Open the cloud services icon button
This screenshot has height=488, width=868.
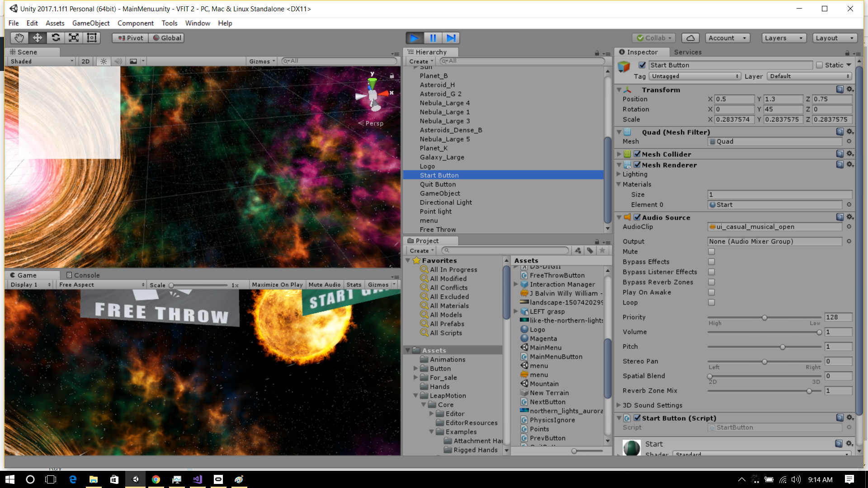tap(690, 38)
